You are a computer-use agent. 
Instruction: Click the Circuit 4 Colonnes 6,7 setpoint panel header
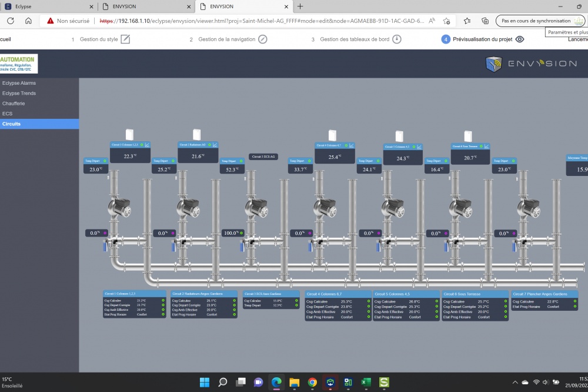pyautogui.click(x=338, y=294)
